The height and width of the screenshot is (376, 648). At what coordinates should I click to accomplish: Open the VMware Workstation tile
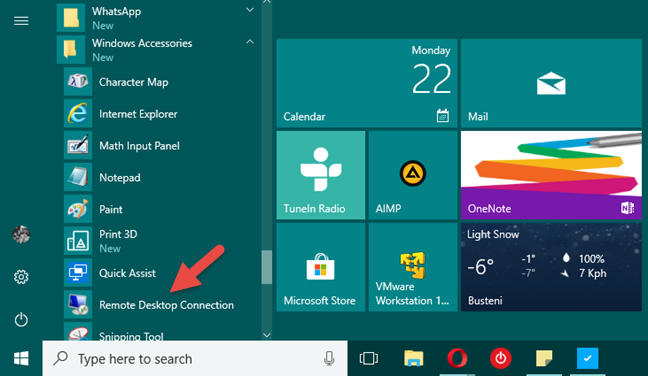pos(413,267)
